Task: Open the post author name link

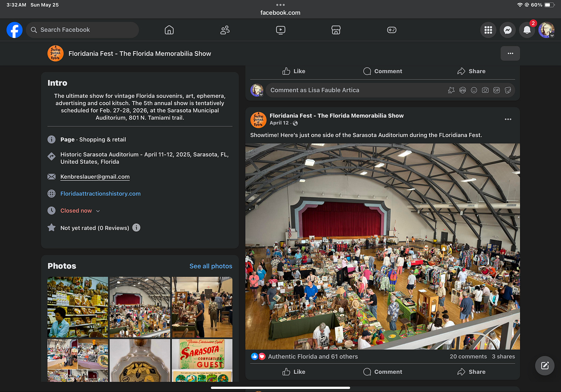Action: coord(337,116)
